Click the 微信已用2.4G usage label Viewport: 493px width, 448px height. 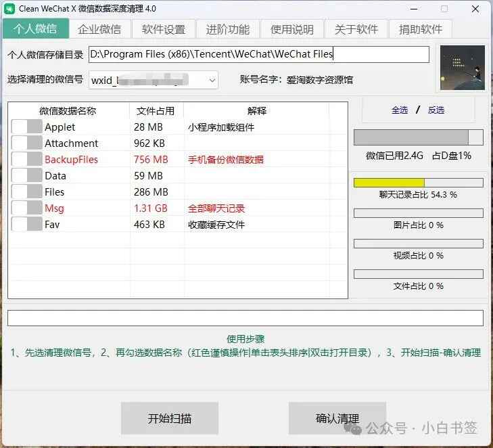point(394,156)
